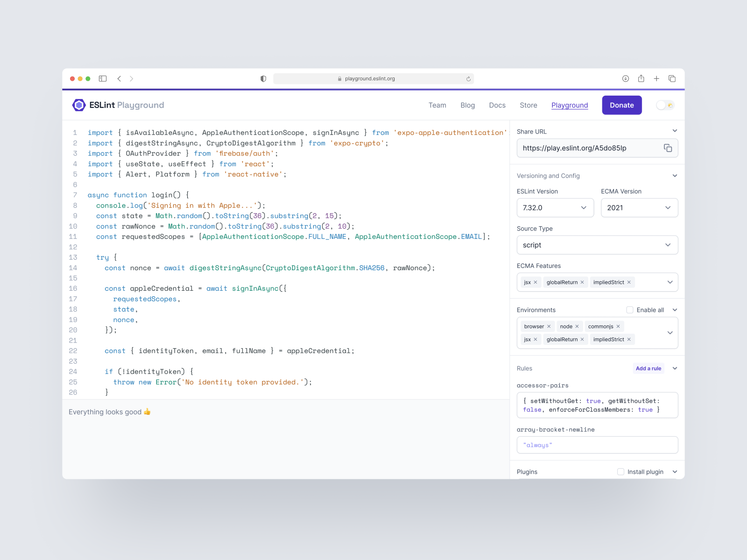Check the Enable all environments checkbox
This screenshot has height=560, width=747.
630,309
